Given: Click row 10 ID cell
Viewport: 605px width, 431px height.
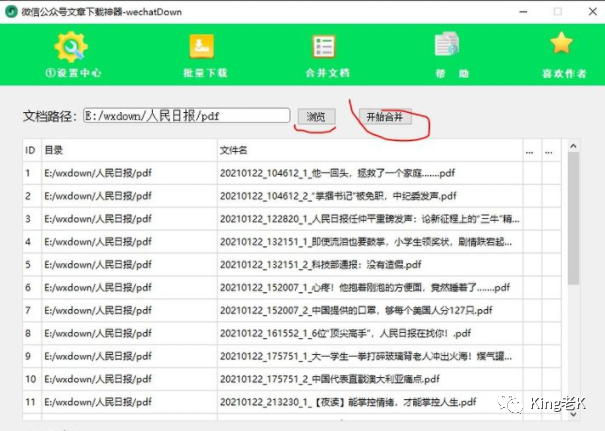Looking at the screenshot, I should (x=32, y=379).
